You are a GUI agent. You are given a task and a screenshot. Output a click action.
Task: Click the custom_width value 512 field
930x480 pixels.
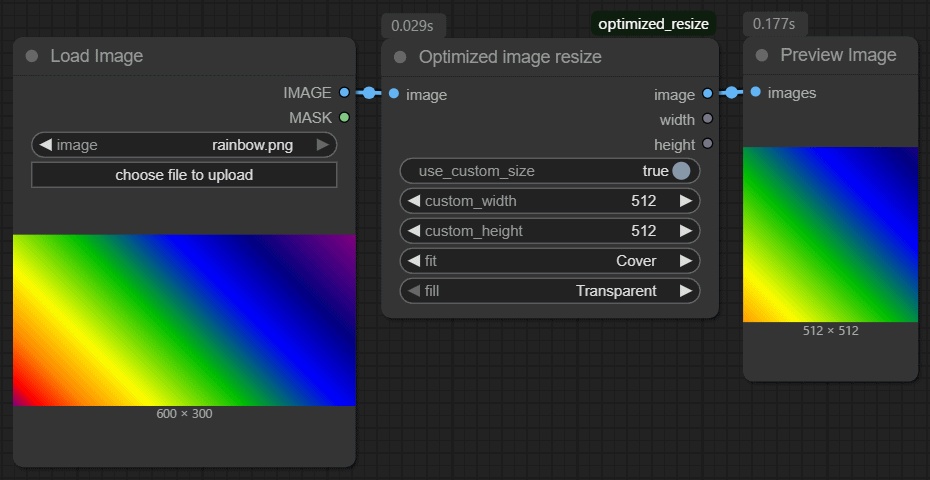point(643,201)
